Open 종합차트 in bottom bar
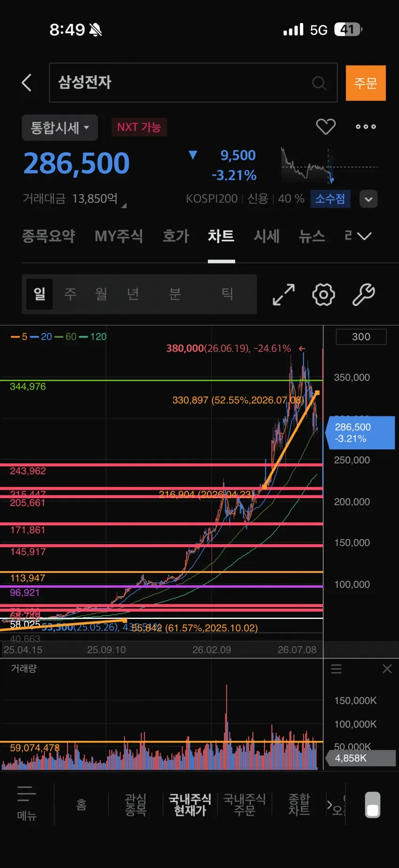This screenshot has width=399, height=868. pyautogui.click(x=299, y=805)
